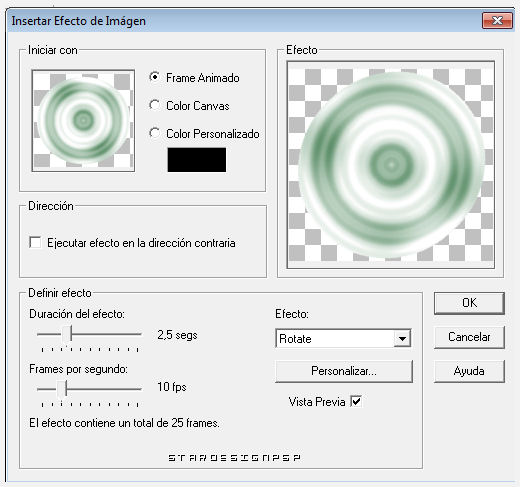Click the Cancelar button

point(469,337)
